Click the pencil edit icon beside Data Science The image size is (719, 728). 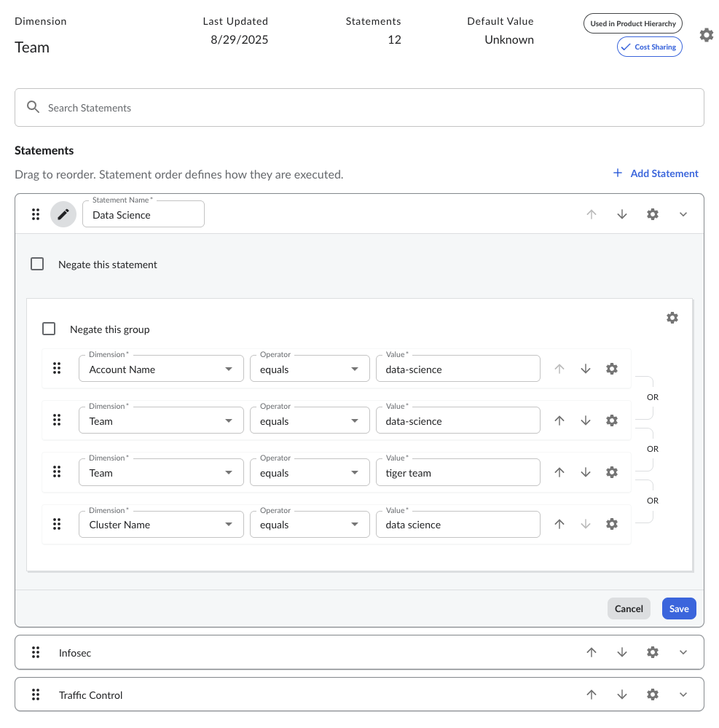[x=63, y=214]
